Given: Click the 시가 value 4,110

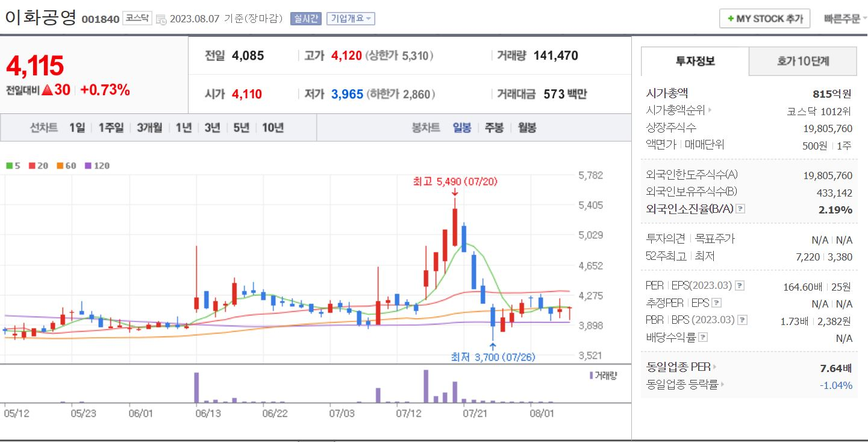Looking at the screenshot, I should pos(247,94).
